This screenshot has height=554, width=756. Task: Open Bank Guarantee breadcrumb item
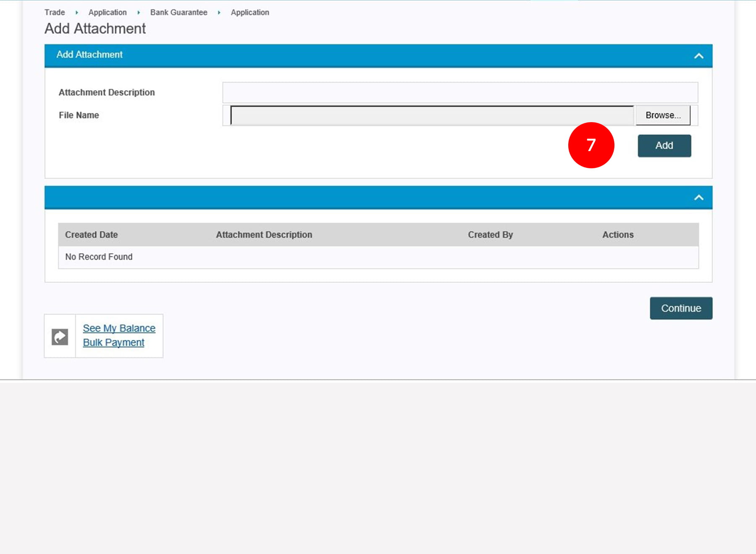point(178,13)
